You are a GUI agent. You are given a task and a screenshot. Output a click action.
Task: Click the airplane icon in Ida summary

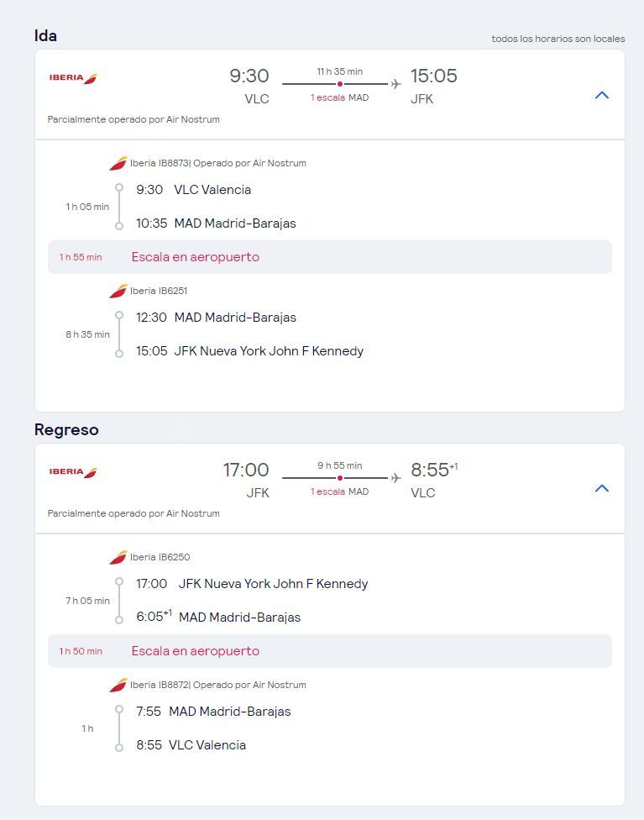tap(395, 84)
